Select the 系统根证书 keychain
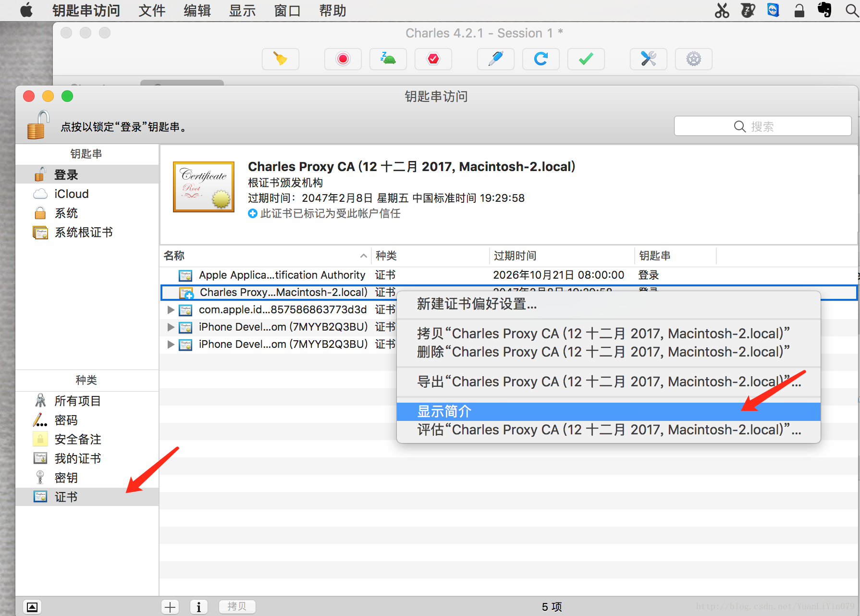Viewport: 860px width, 616px height. (87, 232)
